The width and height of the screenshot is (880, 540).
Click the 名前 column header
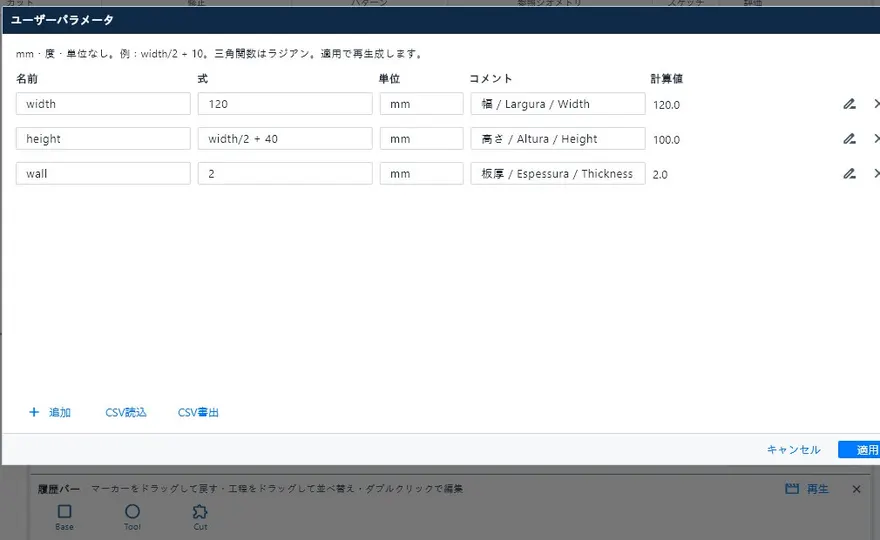pos(27,79)
